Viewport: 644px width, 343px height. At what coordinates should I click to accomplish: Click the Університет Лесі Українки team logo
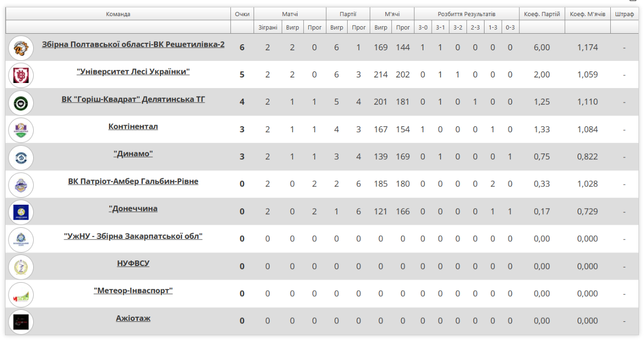[x=21, y=75]
